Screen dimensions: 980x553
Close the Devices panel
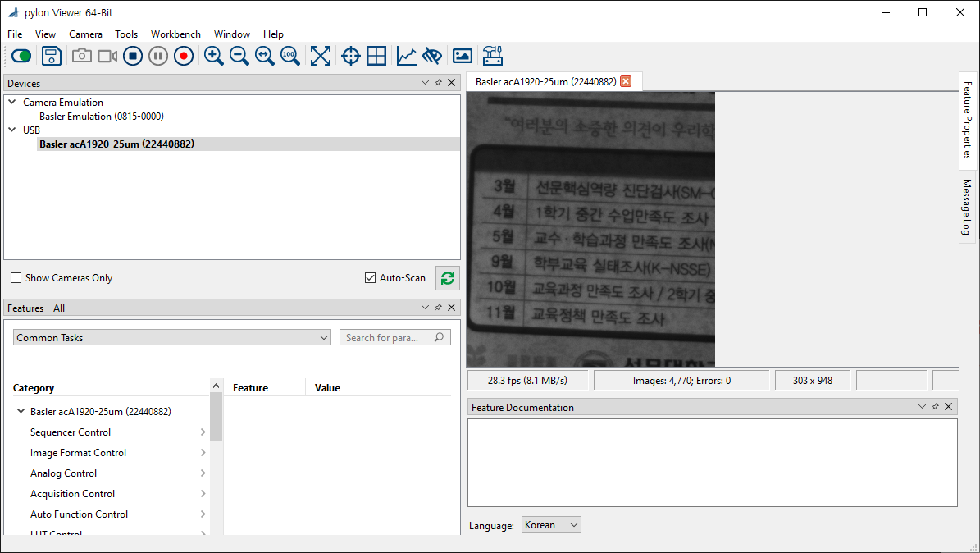451,83
